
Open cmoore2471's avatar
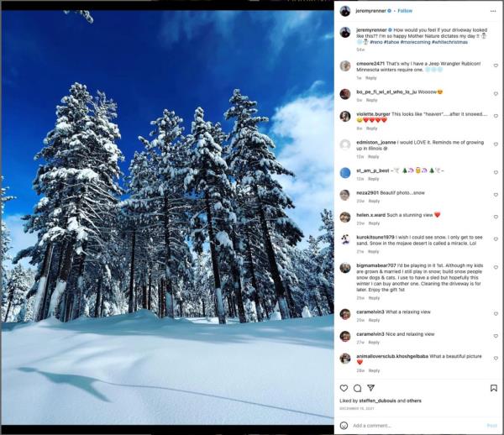[x=345, y=66]
